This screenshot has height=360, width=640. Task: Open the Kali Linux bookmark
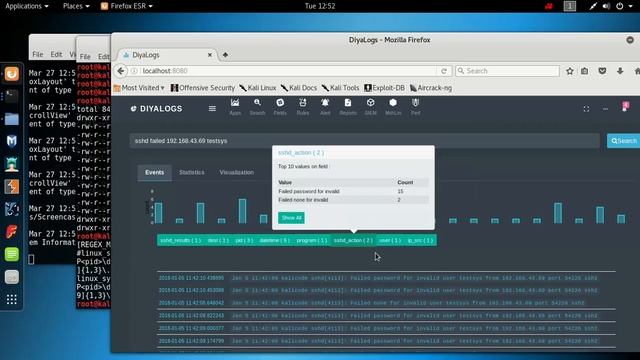[x=258, y=88]
